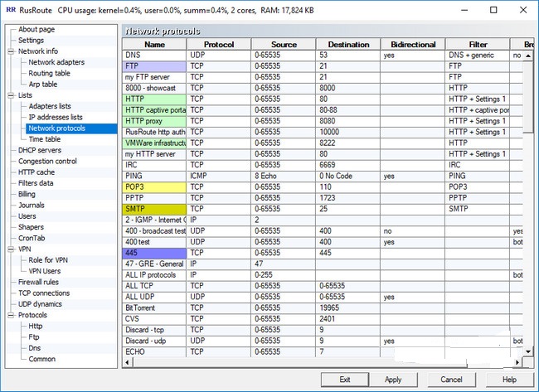Open CronTab tree item

(32, 238)
